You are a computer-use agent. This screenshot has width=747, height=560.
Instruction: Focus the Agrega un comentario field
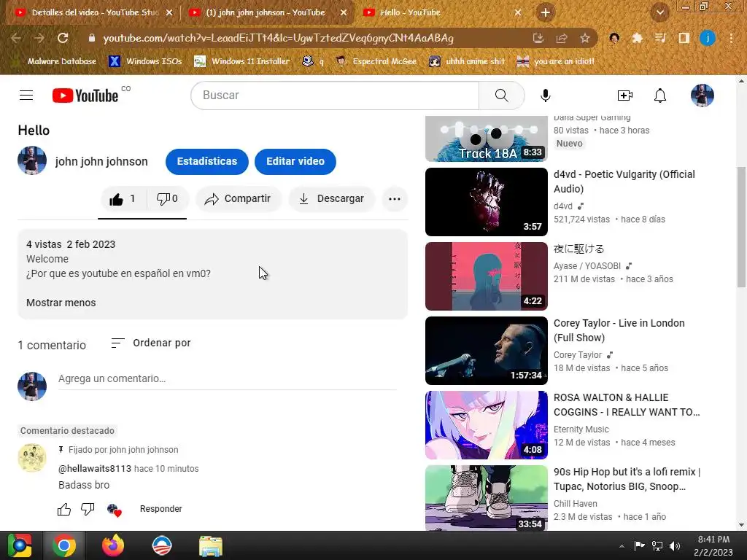pos(228,379)
